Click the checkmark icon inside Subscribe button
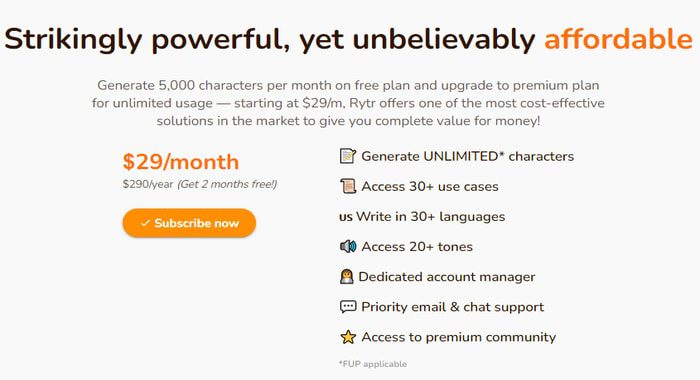 click(x=145, y=223)
